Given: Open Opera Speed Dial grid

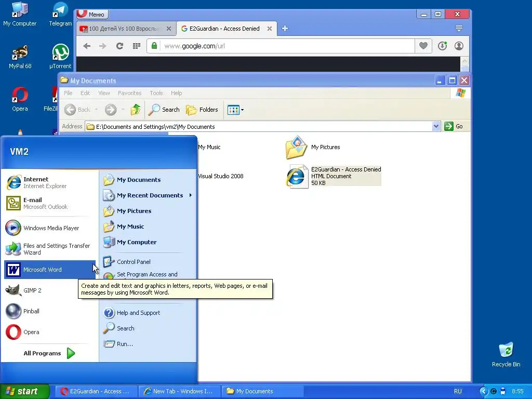Looking at the screenshot, I should 137,46.
